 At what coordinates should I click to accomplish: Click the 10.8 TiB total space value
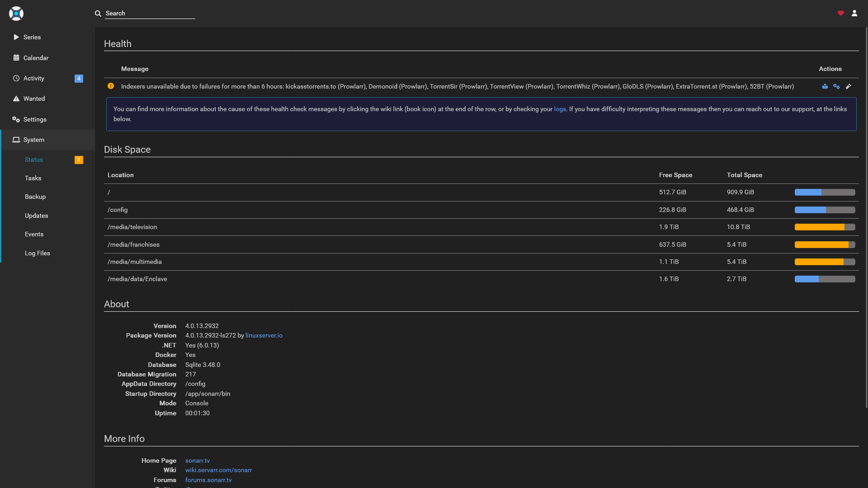point(738,227)
